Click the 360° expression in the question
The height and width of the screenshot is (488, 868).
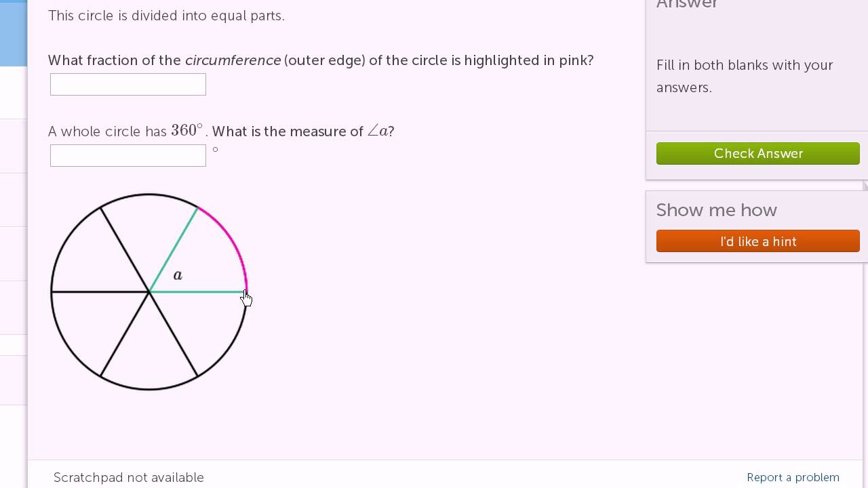(x=186, y=130)
